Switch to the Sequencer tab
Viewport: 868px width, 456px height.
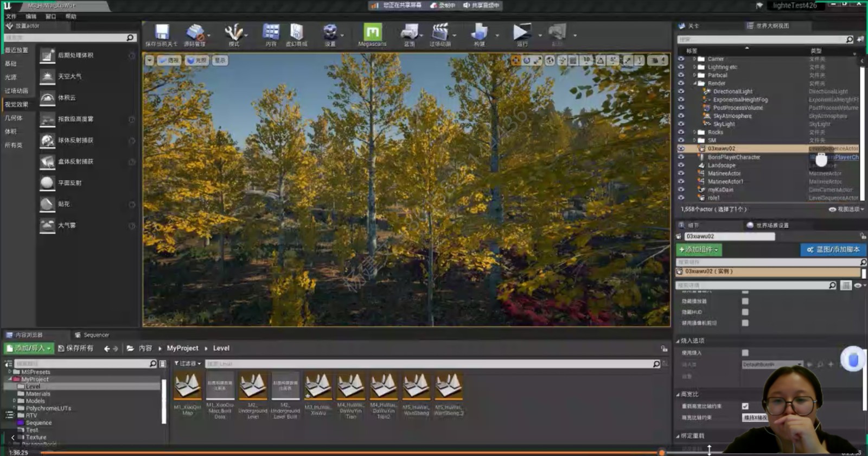[92, 335]
